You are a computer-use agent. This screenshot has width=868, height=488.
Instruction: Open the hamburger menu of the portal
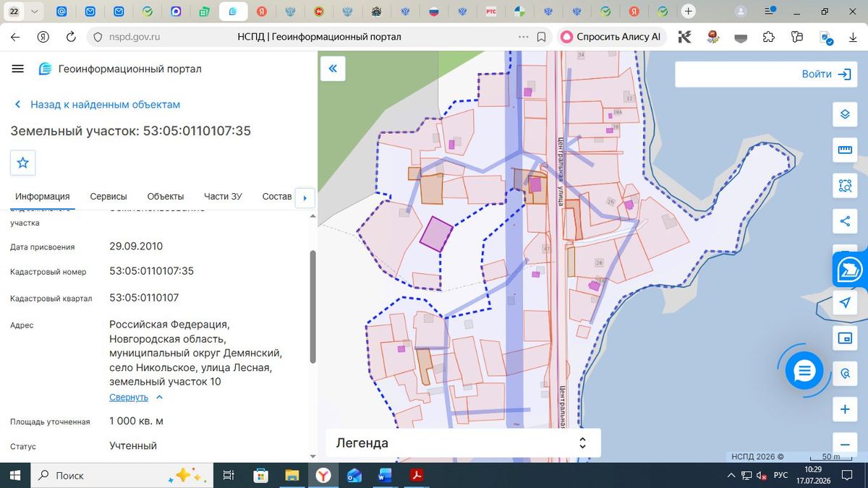point(18,69)
